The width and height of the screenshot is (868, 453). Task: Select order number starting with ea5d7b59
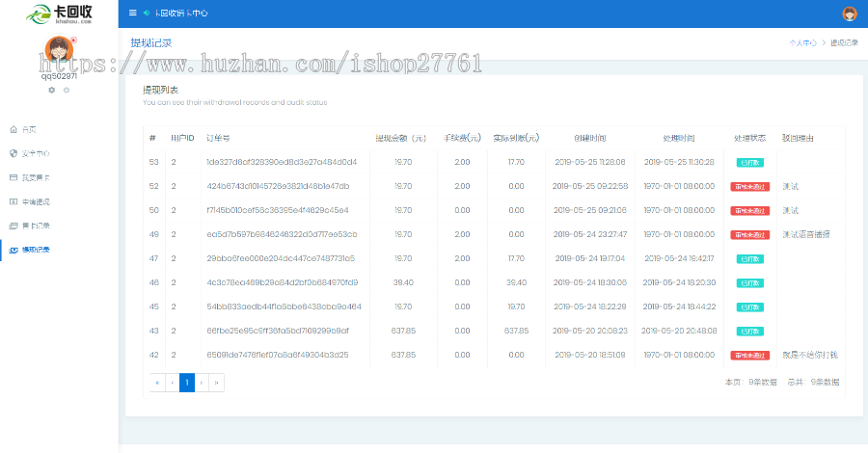282,234
